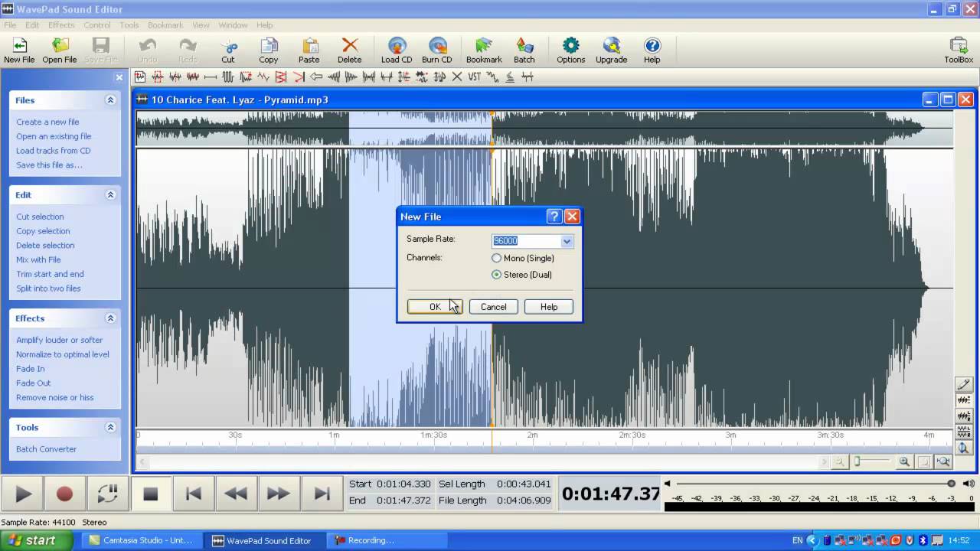
Task: Click the dialog's question mark help icon
Action: (x=554, y=217)
